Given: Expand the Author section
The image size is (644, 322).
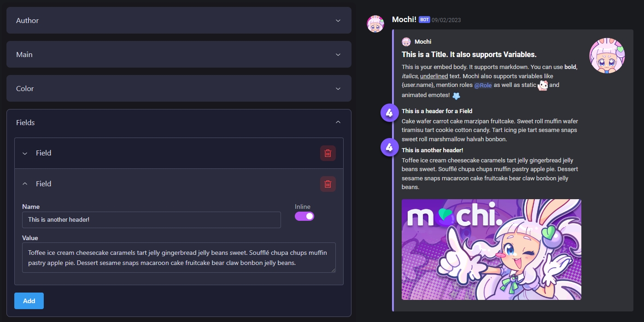Looking at the screenshot, I should [x=179, y=20].
